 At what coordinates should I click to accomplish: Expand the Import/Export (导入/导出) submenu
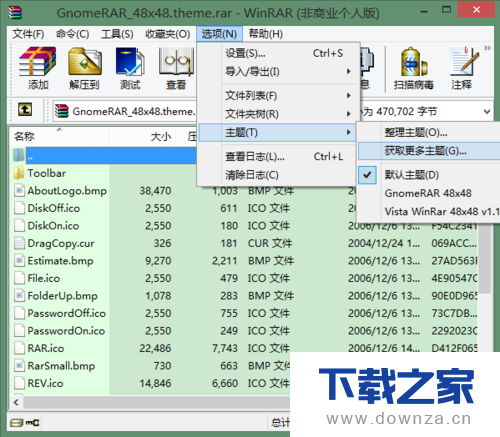click(278, 71)
